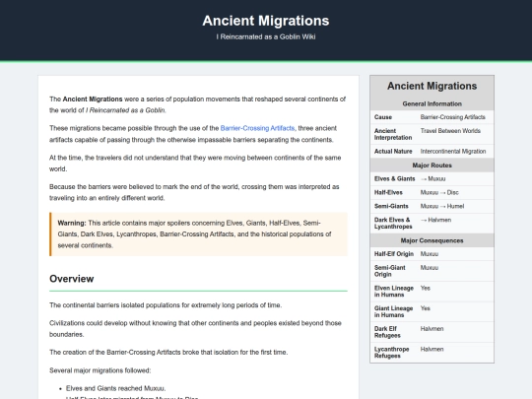Click the line 'Several major migrations followed:'
The width and height of the screenshot is (532, 399).
point(100,370)
